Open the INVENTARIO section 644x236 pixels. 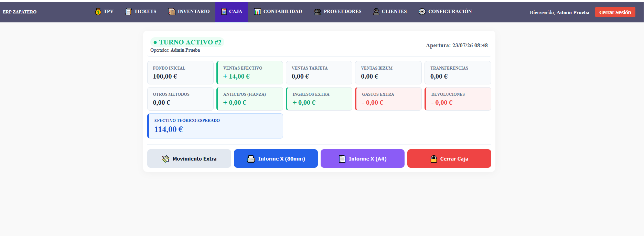tap(189, 12)
